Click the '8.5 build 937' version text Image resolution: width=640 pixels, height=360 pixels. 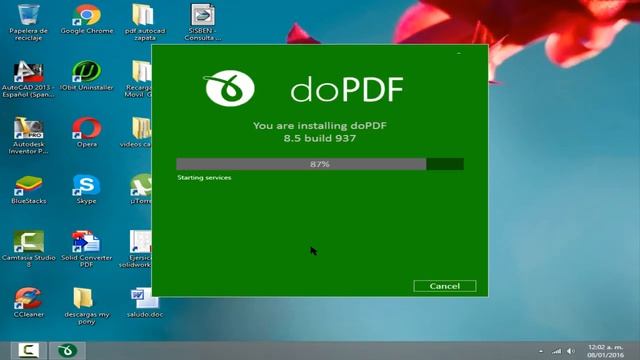320,138
